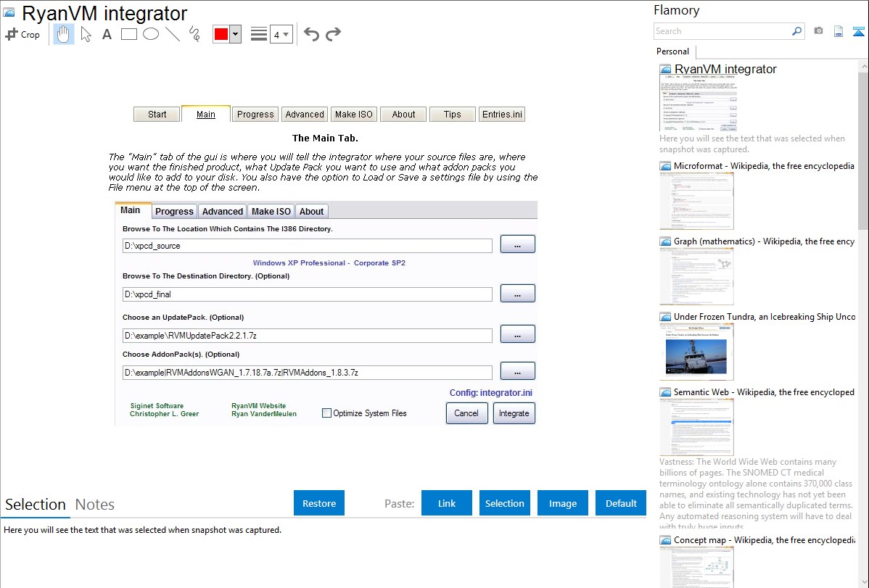Browse for an UpdatePack file
Viewport: 869px width, 588px height.
click(x=518, y=334)
